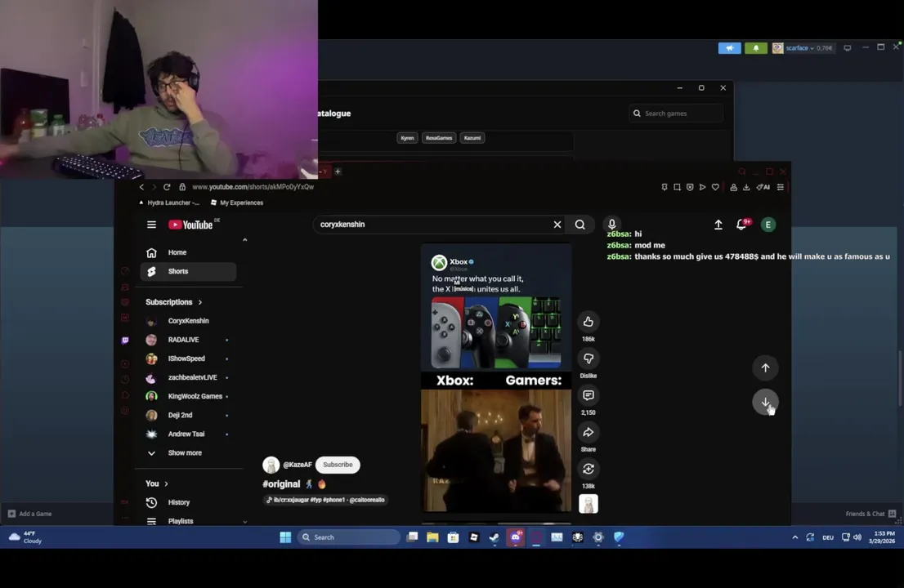The height and width of the screenshot is (588, 904).
Task: Remix this short
Action: click(x=588, y=470)
